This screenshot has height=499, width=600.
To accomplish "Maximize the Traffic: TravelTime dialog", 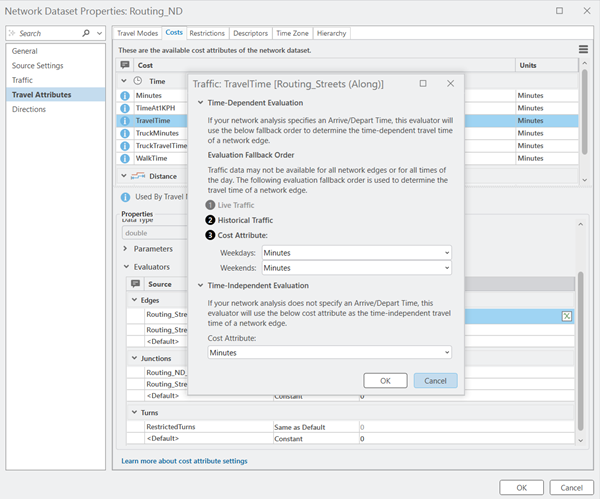I will [423, 84].
